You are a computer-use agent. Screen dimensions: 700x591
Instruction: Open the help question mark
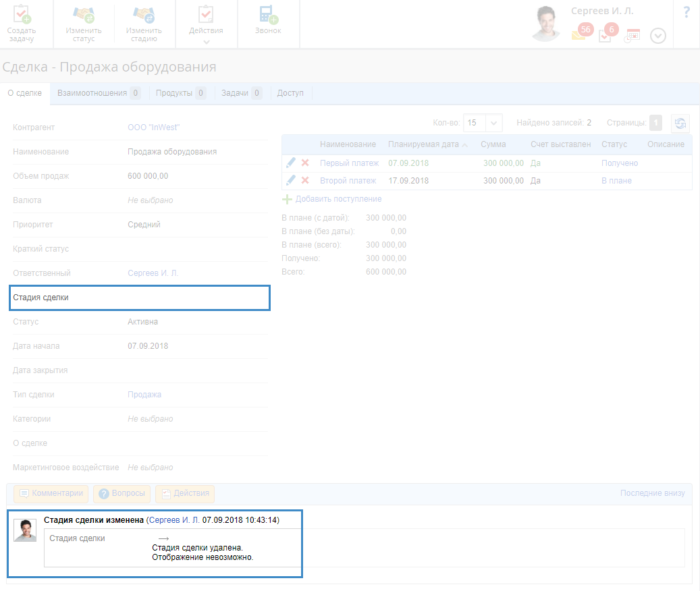point(686,11)
